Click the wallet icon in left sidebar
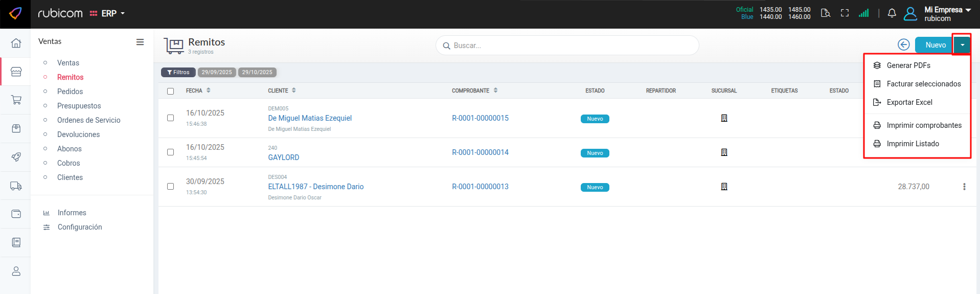980x294 pixels. [16, 214]
